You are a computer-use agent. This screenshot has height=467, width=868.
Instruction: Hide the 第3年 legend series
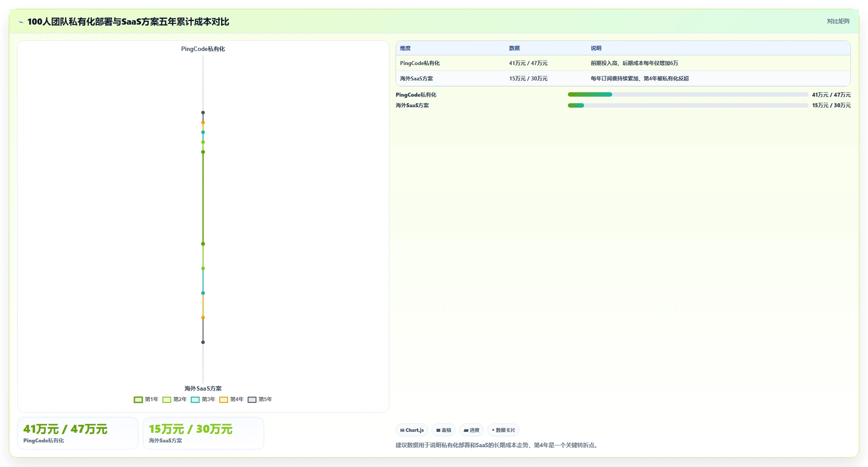203,399
